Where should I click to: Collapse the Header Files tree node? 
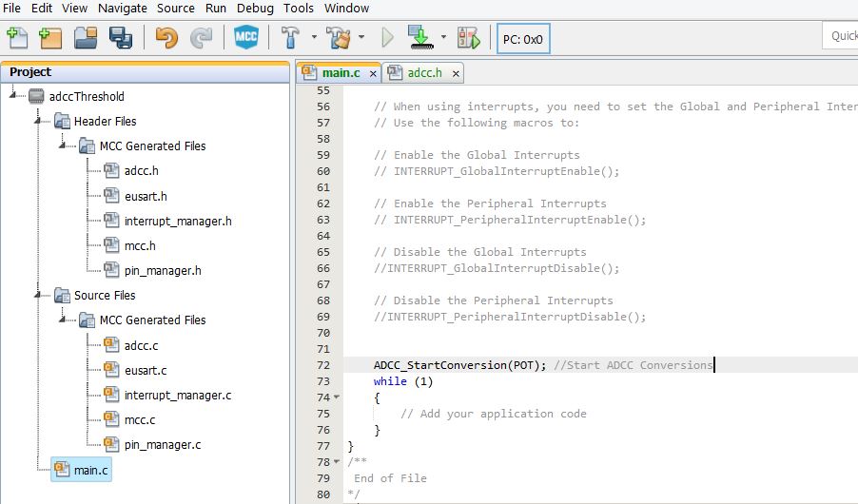point(40,122)
